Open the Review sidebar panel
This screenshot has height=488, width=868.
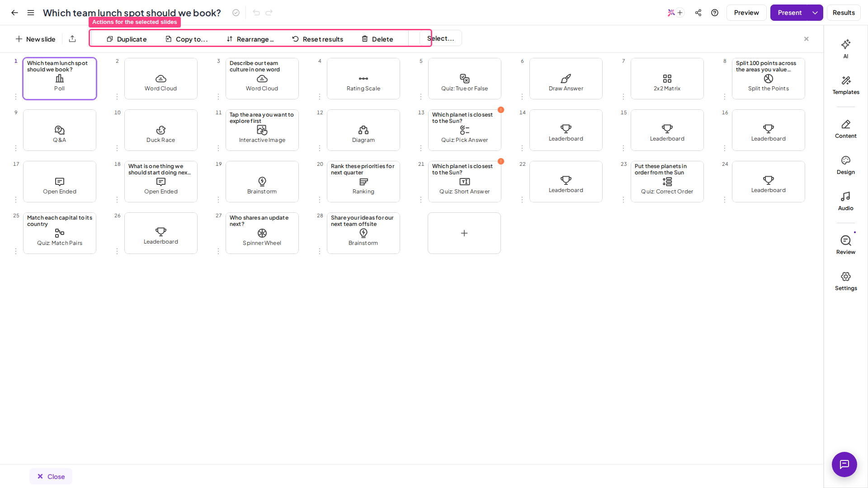845,245
